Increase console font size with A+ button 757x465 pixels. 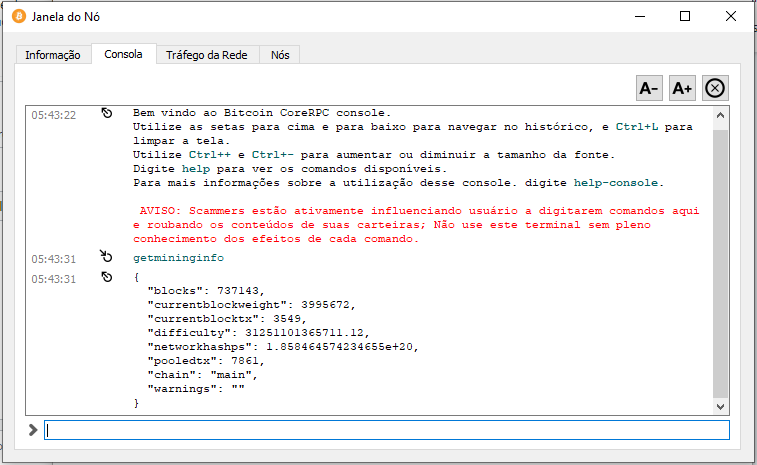pos(682,88)
